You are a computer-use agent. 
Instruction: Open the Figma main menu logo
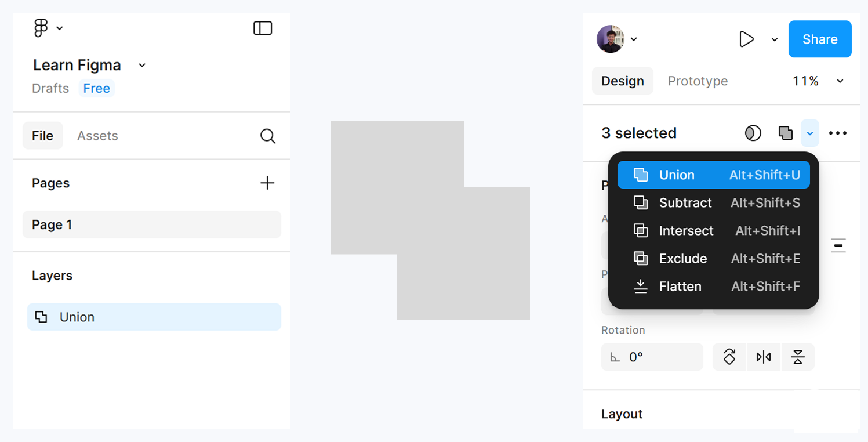[41, 28]
